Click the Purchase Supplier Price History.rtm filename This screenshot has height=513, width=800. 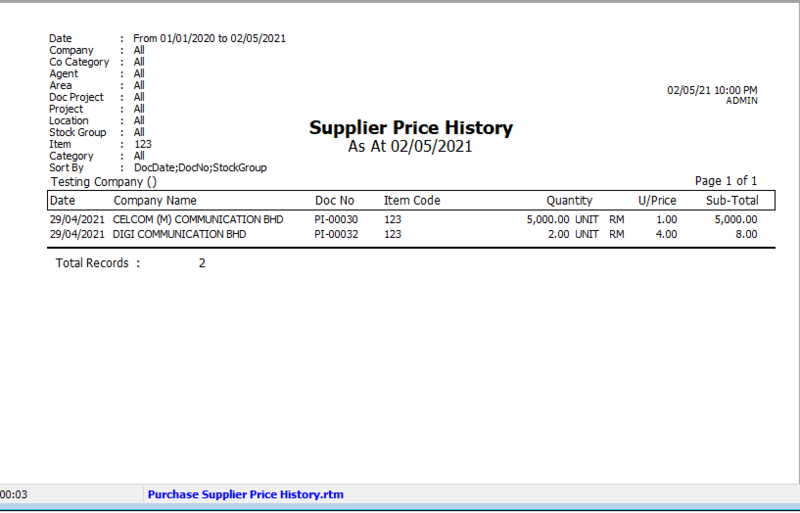click(245, 494)
